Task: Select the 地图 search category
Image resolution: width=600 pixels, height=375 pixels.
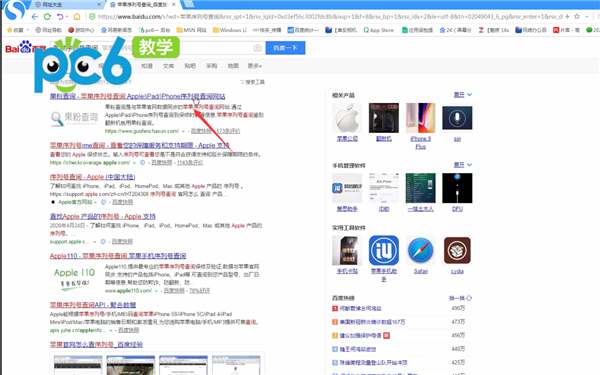Action: (233, 66)
